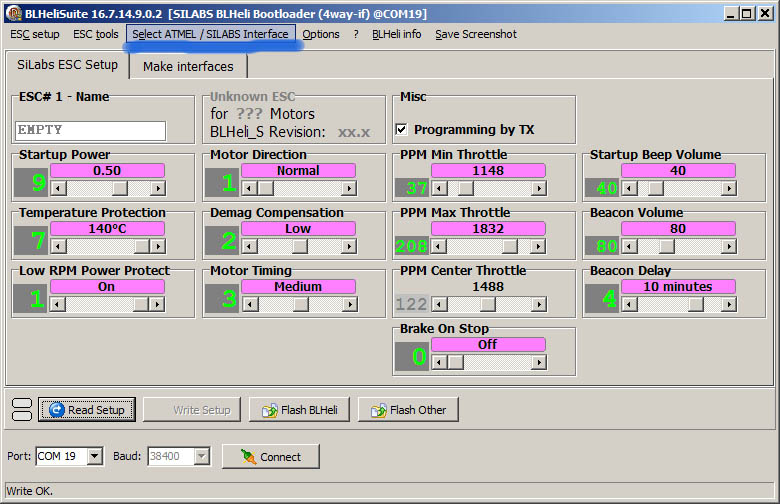The width and height of the screenshot is (780, 504).
Task: Click the Brake On Stop value Off
Action: click(x=488, y=344)
